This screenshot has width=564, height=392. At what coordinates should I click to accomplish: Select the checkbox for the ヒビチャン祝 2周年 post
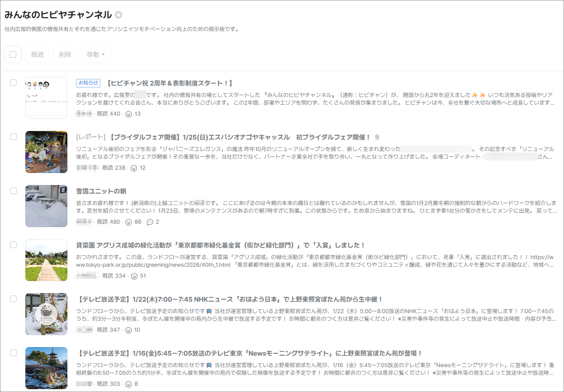[13, 83]
